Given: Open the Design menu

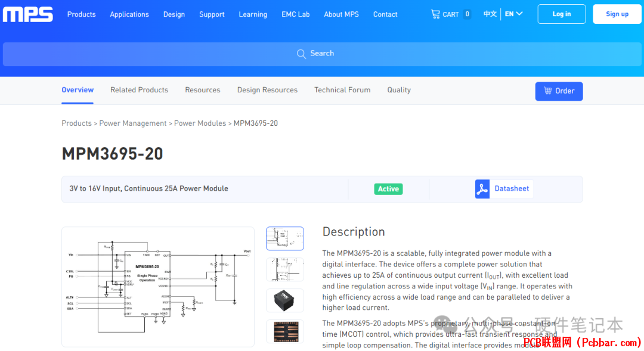Looking at the screenshot, I should [x=174, y=14].
